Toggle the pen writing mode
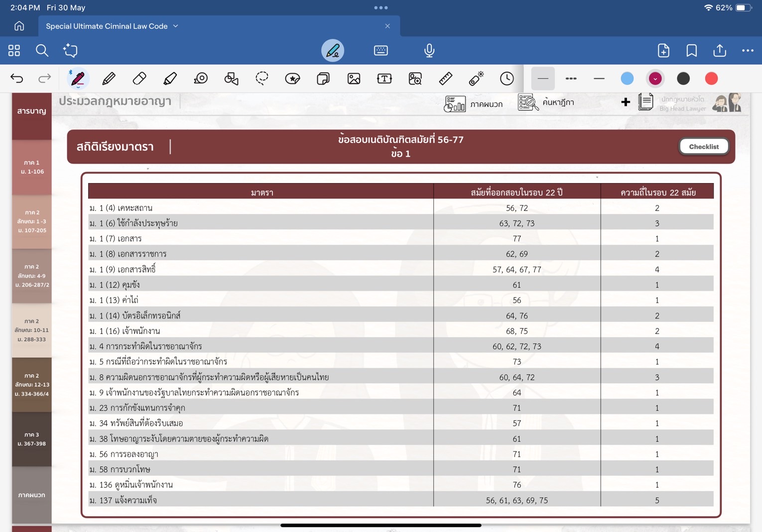762x532 pixels. pyautogui.click(x=333, y=50)
